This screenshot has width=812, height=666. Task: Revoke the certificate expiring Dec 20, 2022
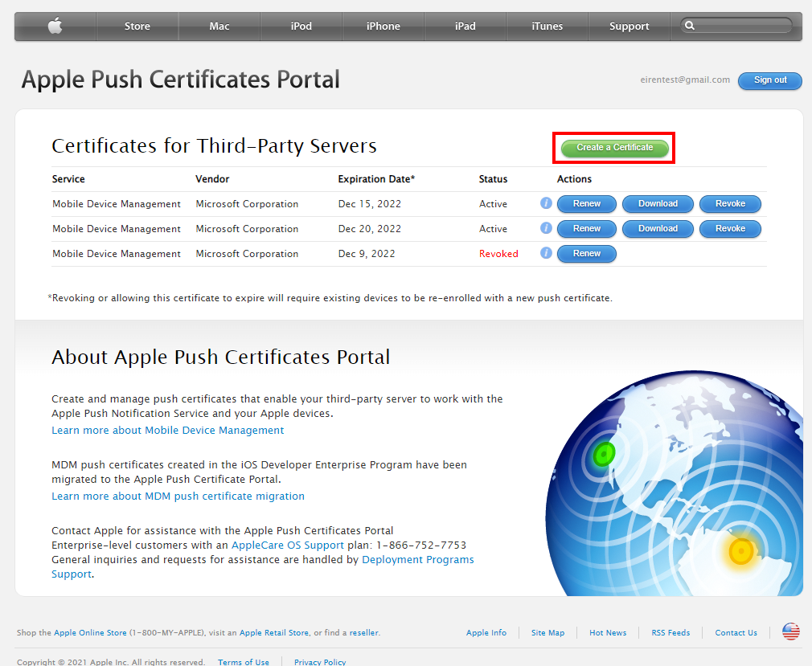coord(730,229)
